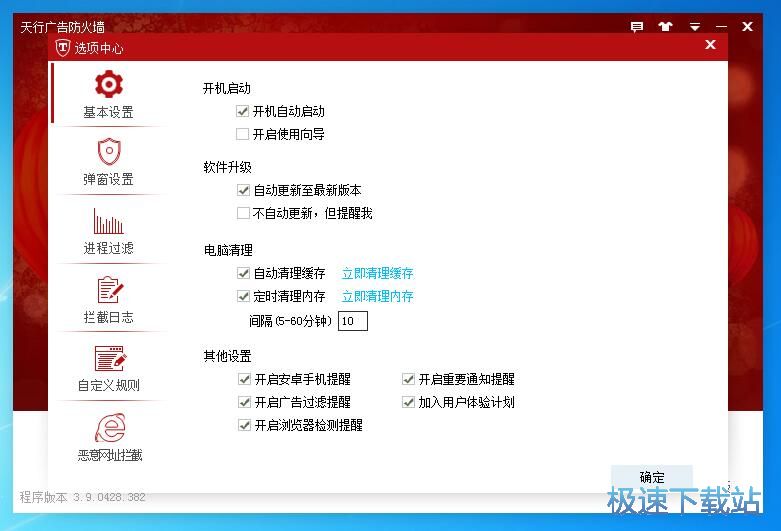The image size is (781, 531).
Task: Click the 开机启动 section heading
Action: pos(227,88)
